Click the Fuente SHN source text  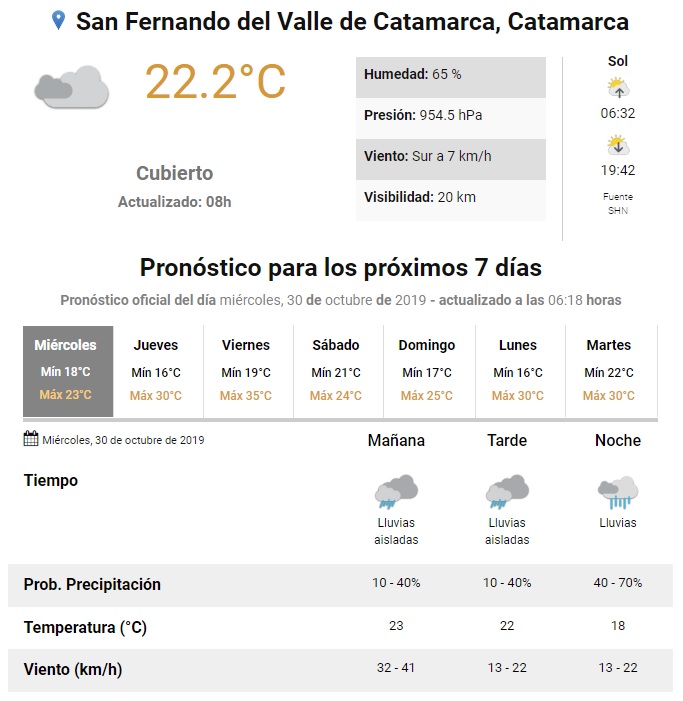pos(618,203)
